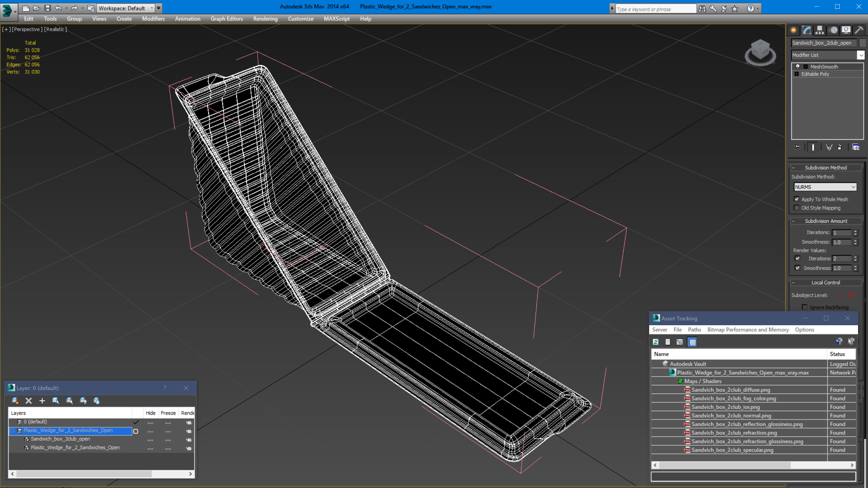This screenshot has height=488, width=868.
Task: Open Paths menu in Asset Tracking
Action: coord(694,329)
